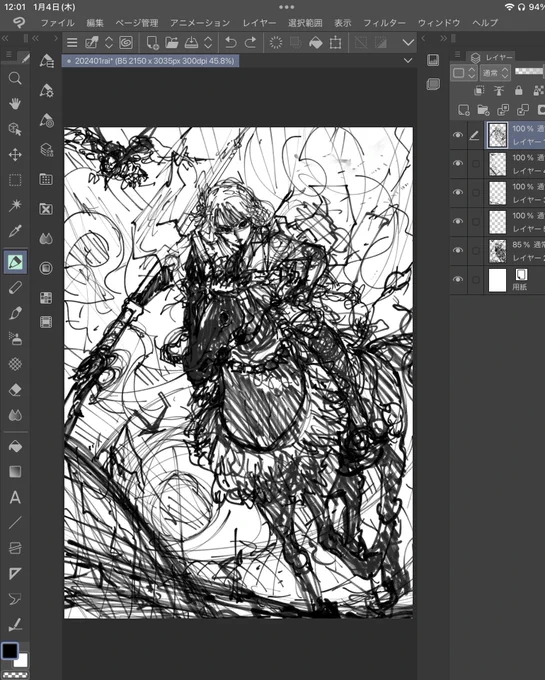Viewport: 545px width, 680px height.
Task: Open the レイヤー menu in menu bar
Action: pos(259,23)
